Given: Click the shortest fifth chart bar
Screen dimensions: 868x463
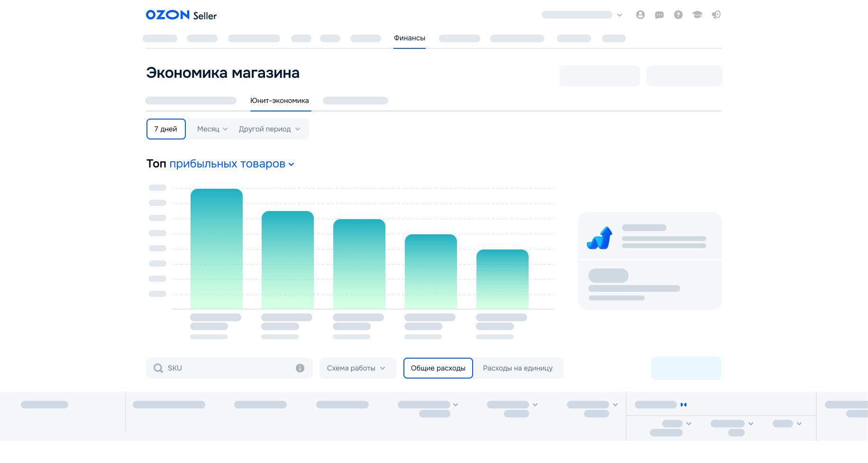Looking at the screenshot, I should point(503,279).
